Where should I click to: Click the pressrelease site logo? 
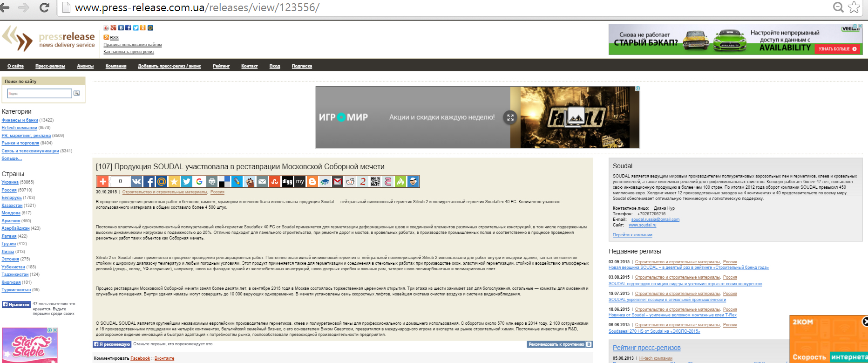point(49,39)
